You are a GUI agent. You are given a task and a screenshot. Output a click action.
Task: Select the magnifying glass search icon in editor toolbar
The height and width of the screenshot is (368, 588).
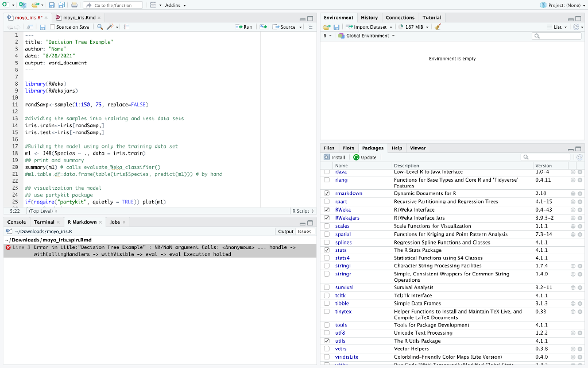coord(100,27)
